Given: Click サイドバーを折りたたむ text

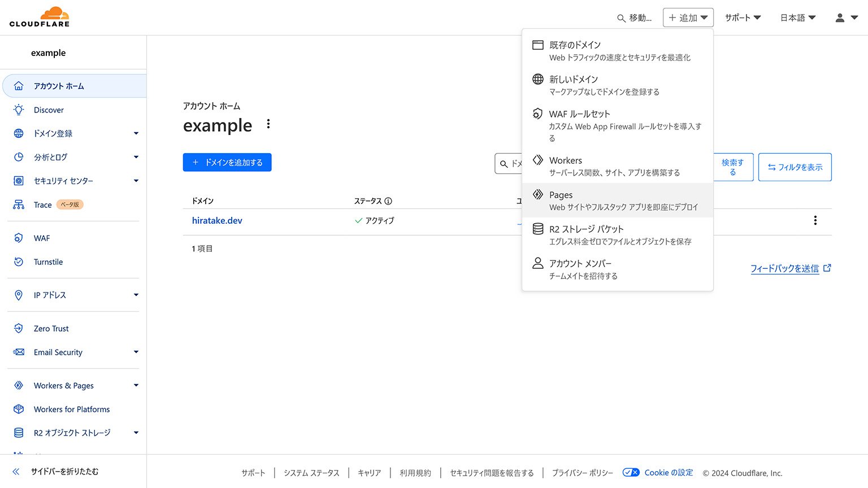Looking at the screenshot, I should [x=64, y=472].
